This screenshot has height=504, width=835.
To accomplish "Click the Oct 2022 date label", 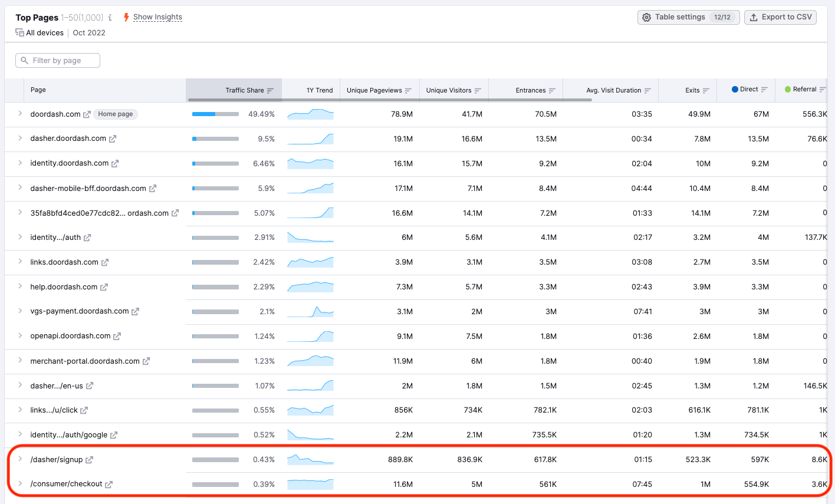I will pos(89,33).
